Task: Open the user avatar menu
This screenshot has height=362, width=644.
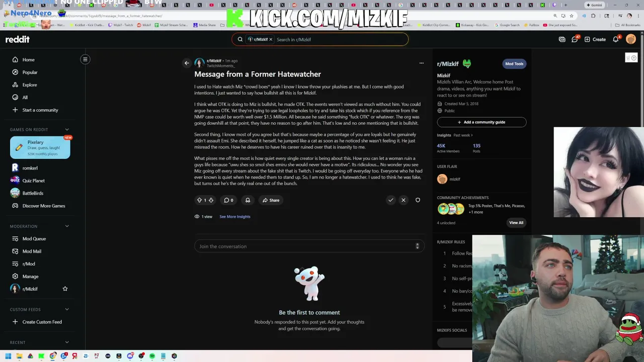Action: click(631, 39)
